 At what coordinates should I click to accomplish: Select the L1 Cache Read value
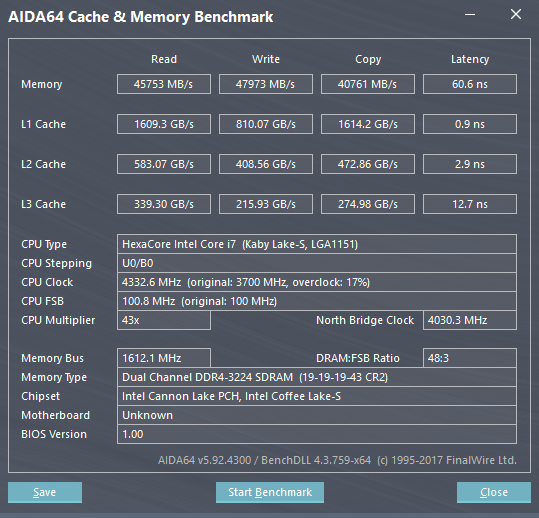click(164, 124)
